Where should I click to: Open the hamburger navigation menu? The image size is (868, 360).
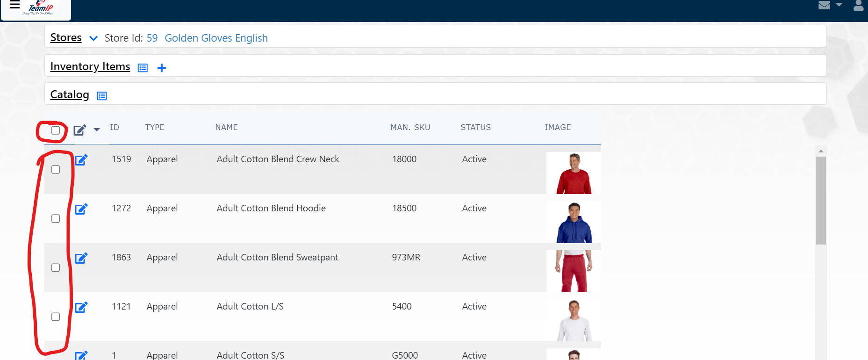14,5
